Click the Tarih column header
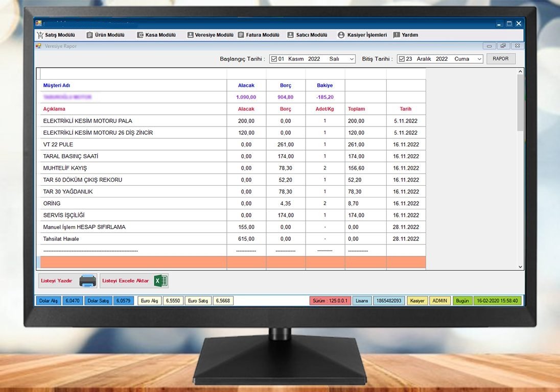The height and width of the screenshot is (392, 560). [406, 109]
